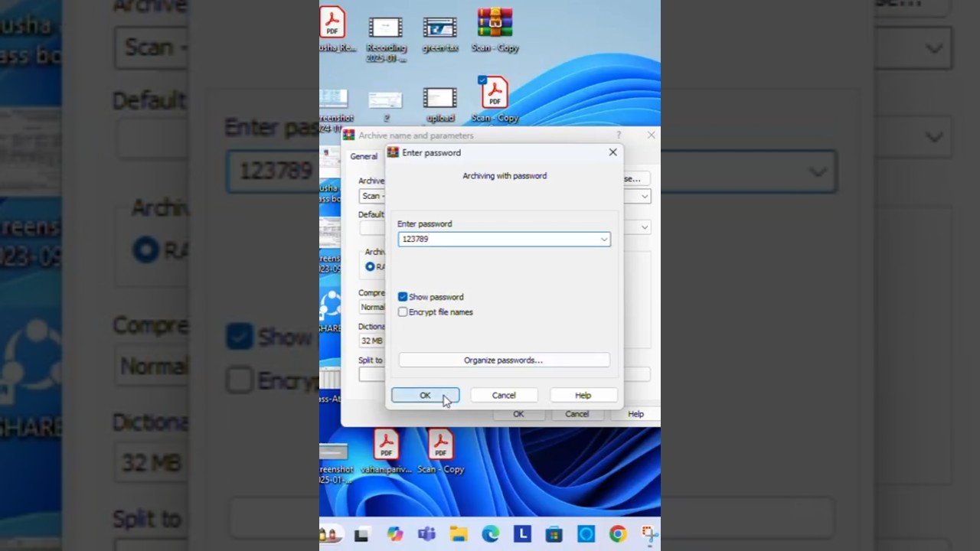Open the 32 MB dictionary size dropdown

pos(372,341)
